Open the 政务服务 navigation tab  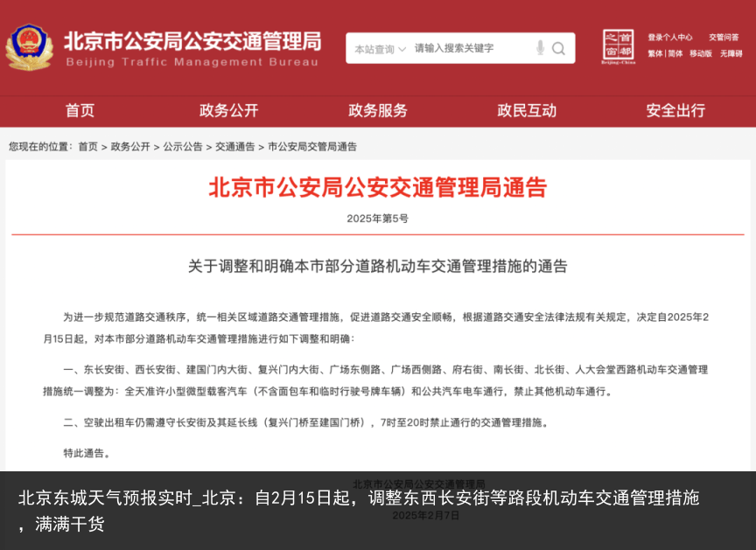click(377, 110)
